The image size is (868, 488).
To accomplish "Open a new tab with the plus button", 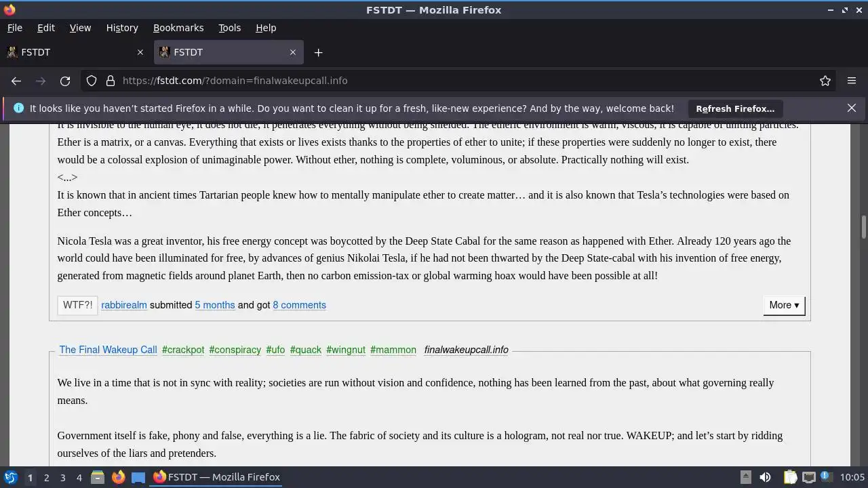I will [318, 52].
